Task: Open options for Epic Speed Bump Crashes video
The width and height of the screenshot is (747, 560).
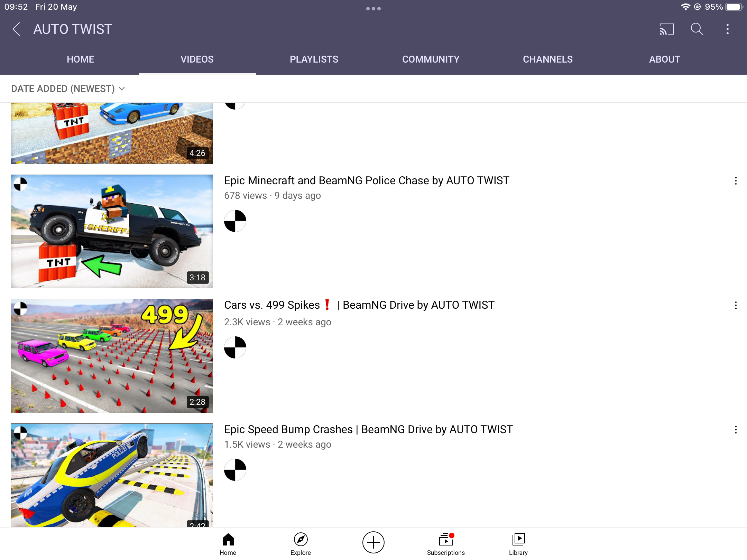Action: (x=736, y=430)
